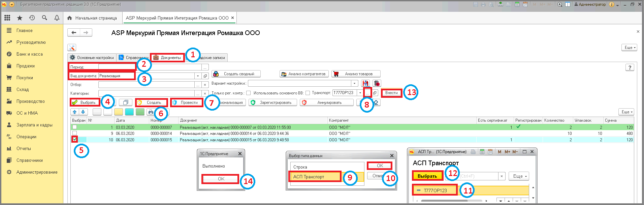The image size is (644, 205).
Task: Switch to Документы tab
Action: [167, 58]
